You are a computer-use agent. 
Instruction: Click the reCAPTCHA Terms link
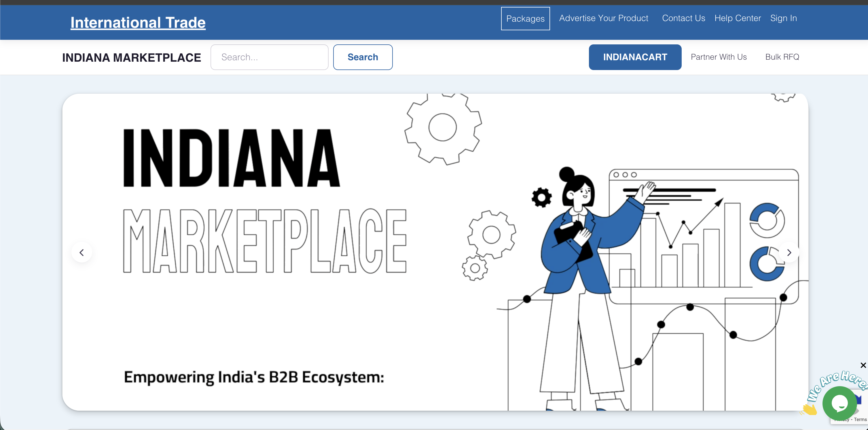click(860, 420)
